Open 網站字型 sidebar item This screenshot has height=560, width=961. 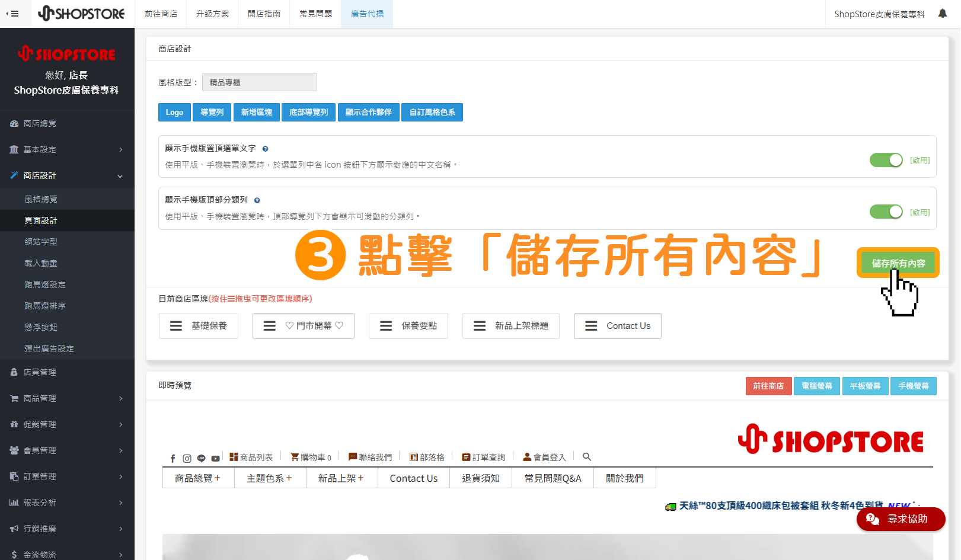click(x=67, y=242)
